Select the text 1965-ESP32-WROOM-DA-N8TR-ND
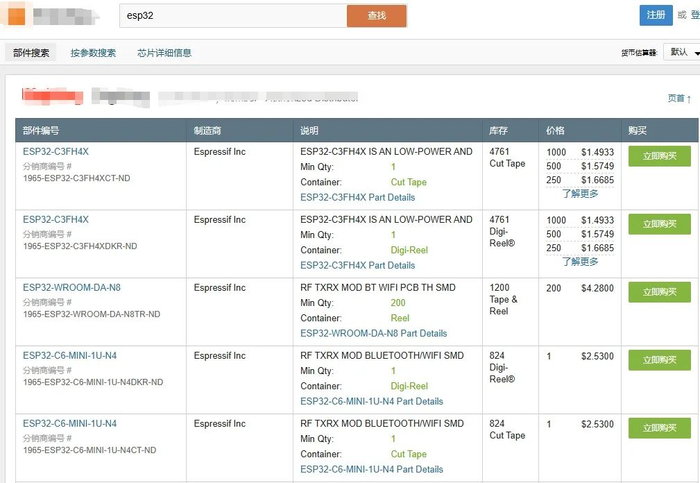 click(x=92, y=314)
